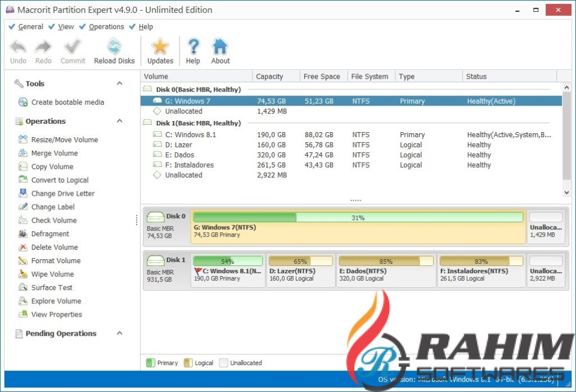
Task: Sort by the Free Space column header
Action: coord(323,76)
